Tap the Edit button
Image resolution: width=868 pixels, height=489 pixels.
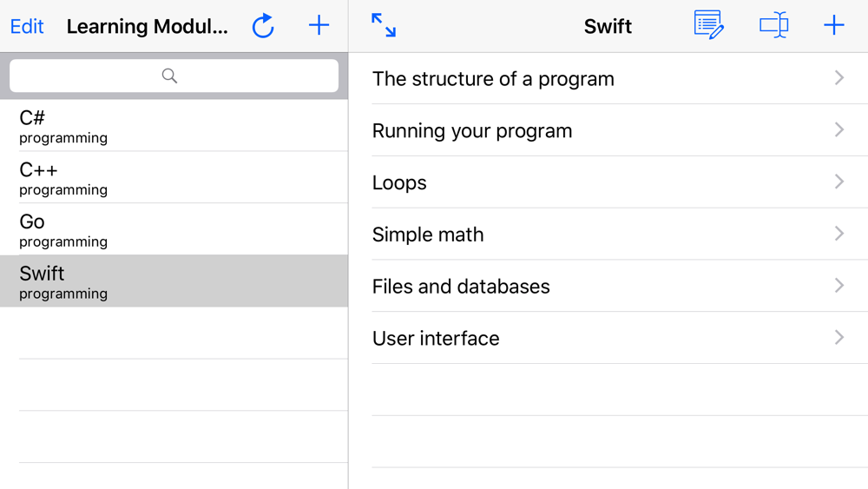click(x=27, y=26)
